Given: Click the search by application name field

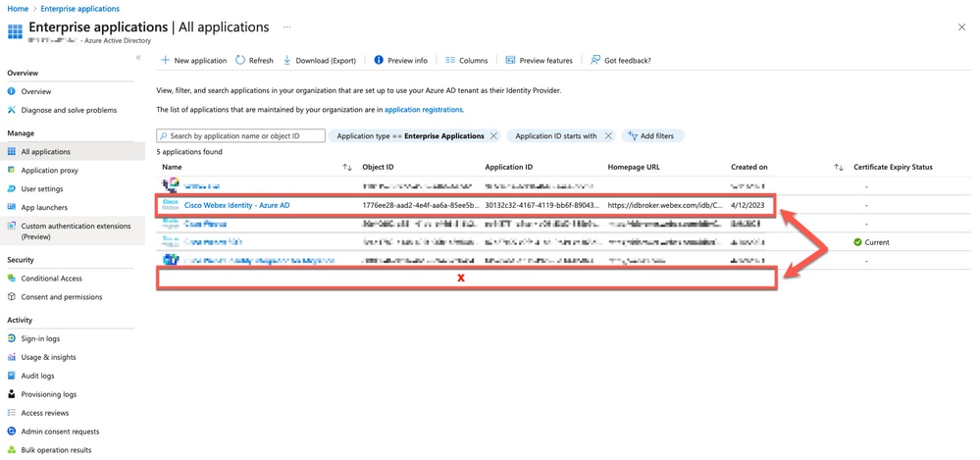Looking at the screenshot, I should [240, 135].
